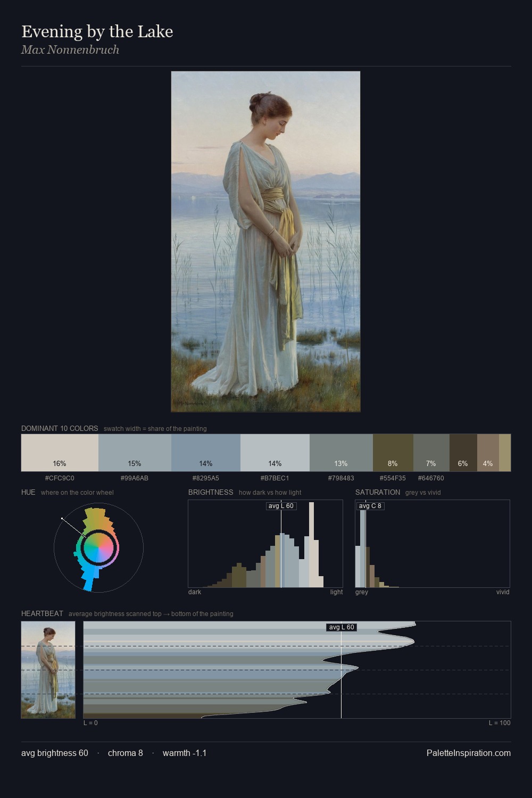Select the 16% swatch #CFC9C0
This screenshot has width=532, height=798.
(60, 453)
